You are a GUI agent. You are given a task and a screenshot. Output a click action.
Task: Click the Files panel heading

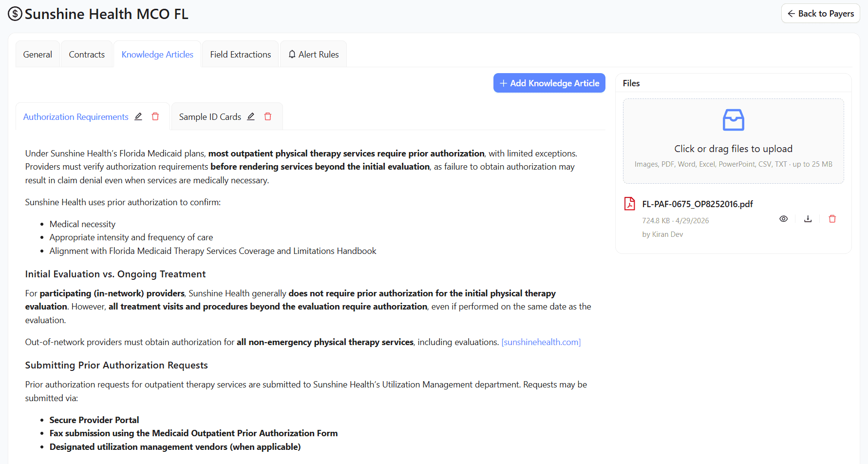631,83
